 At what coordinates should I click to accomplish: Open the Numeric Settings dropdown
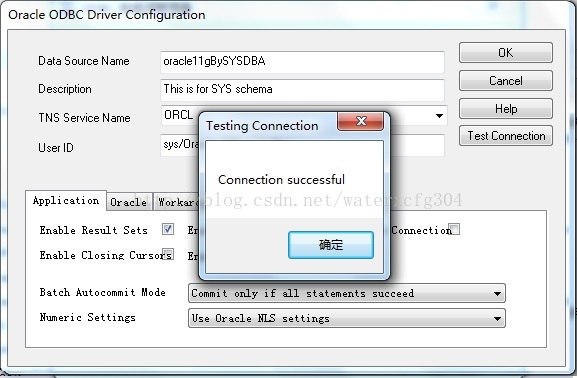point(347,318)
